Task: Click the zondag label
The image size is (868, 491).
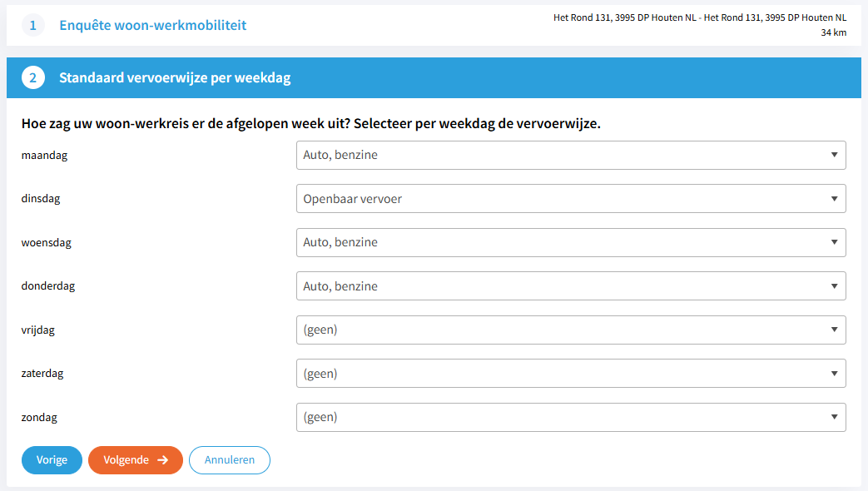Action: pos(39,417)
